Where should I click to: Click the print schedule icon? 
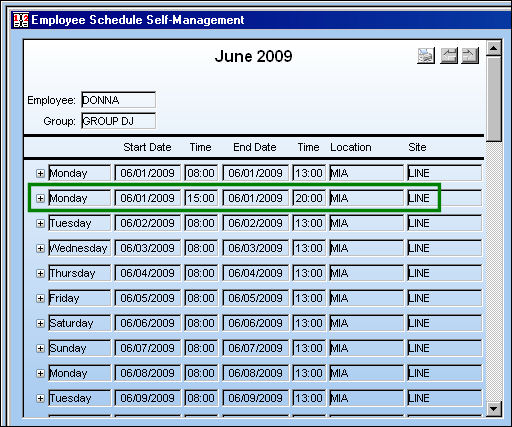[426, 56]
